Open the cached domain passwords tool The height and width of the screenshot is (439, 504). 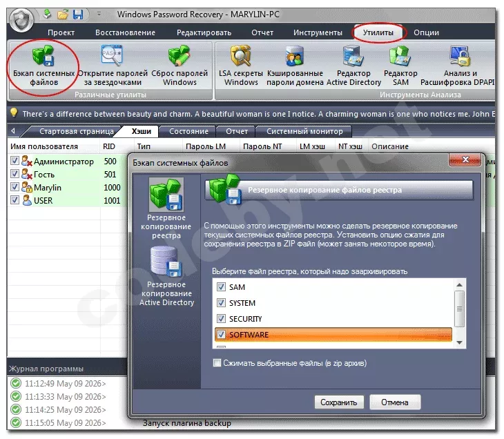(294, 56)
